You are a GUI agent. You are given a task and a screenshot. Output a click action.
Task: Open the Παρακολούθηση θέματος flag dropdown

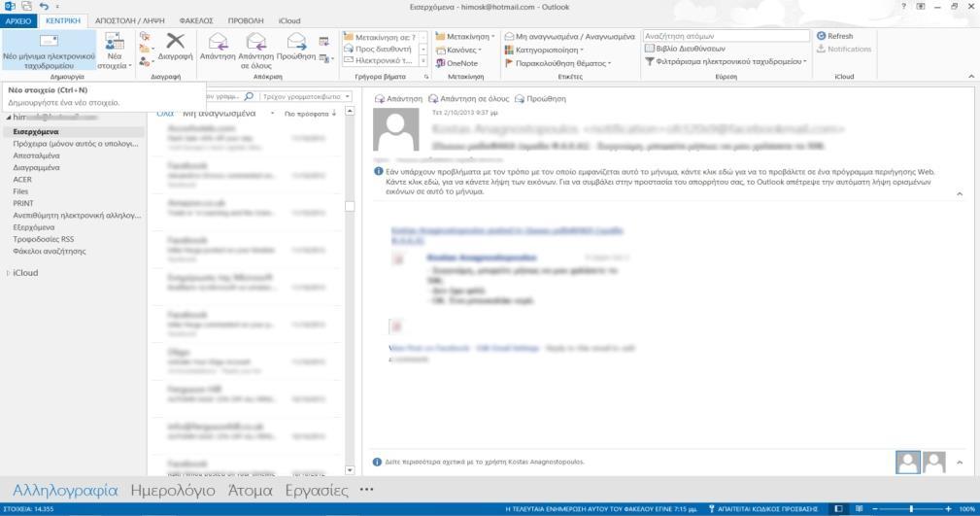(558, 63)
